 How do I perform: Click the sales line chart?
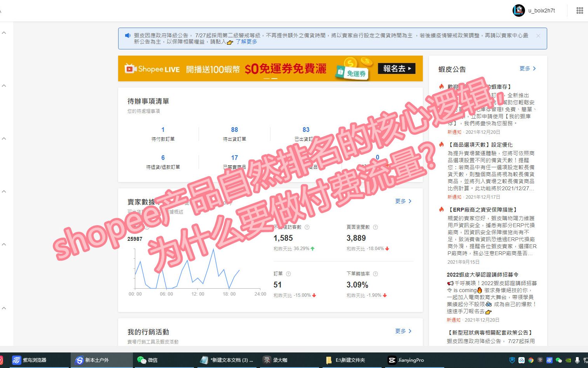point(197,268)
